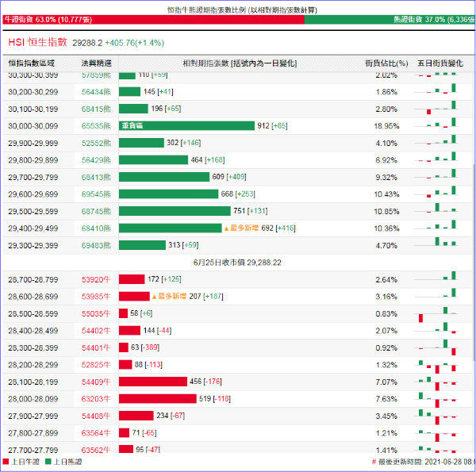
Task: Open the 68410熊 warrant link
Action: (x=96, y=228)
